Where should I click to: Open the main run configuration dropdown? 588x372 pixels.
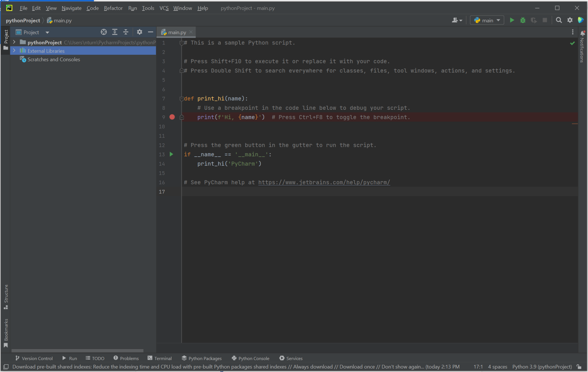coord(487,20)
